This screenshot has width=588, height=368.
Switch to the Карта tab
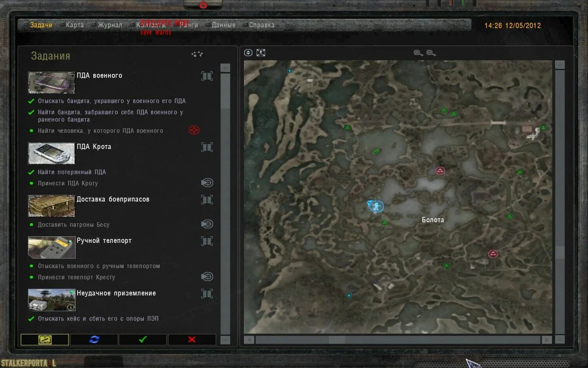coord(75,25)
